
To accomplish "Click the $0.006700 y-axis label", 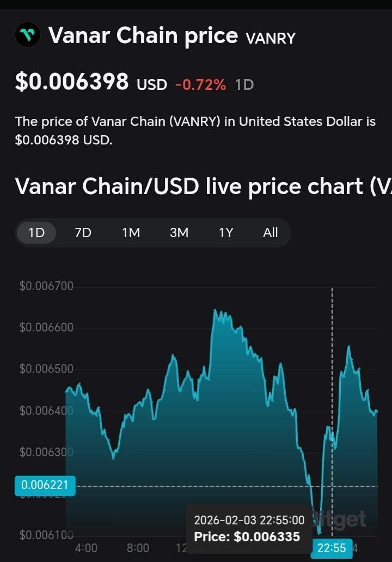I will (x=46, y=287).
